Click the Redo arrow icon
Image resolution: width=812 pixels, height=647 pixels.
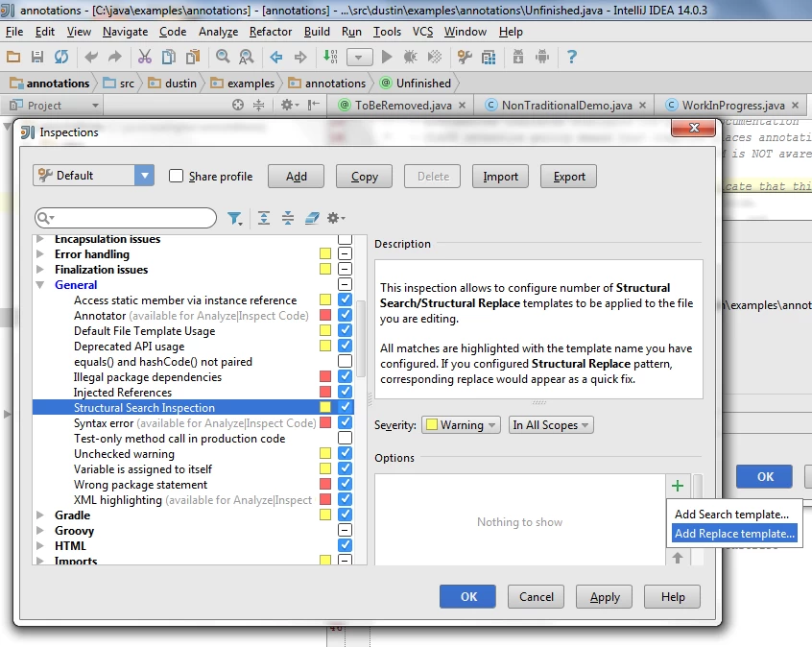[x=115, y=57]
